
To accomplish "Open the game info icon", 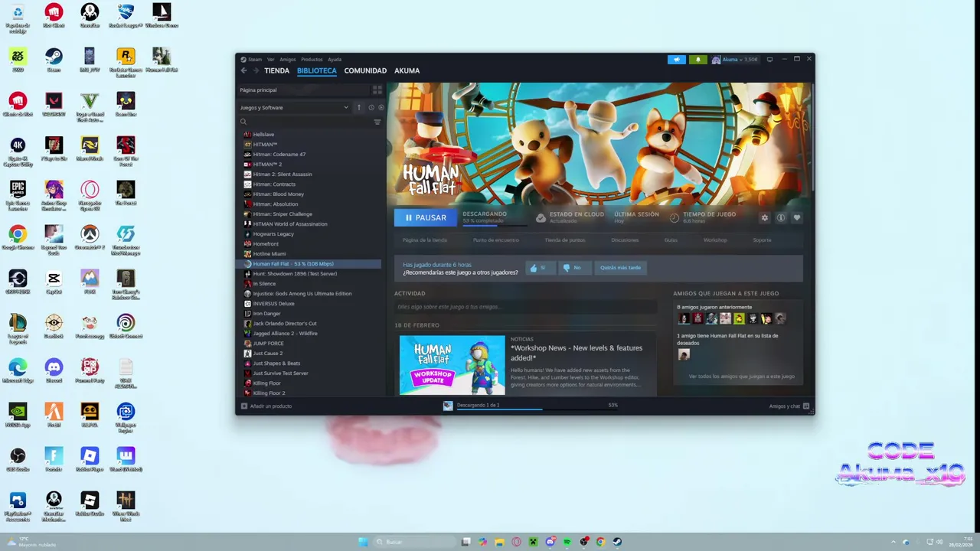I will point(780,218).
